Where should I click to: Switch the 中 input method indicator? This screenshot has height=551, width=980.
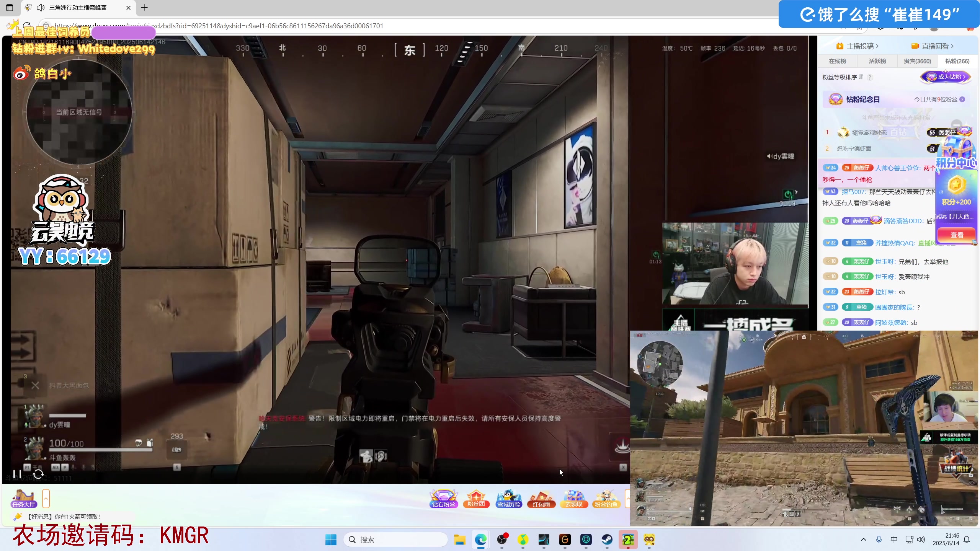[894, 540]
